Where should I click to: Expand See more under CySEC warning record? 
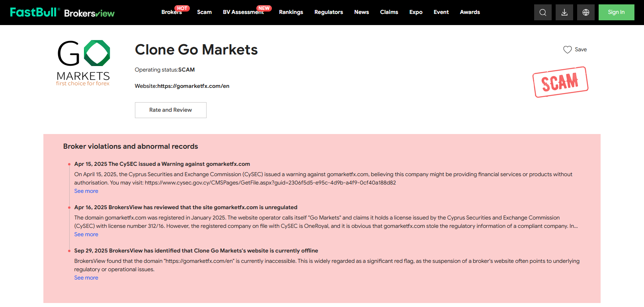pos(86,191)
